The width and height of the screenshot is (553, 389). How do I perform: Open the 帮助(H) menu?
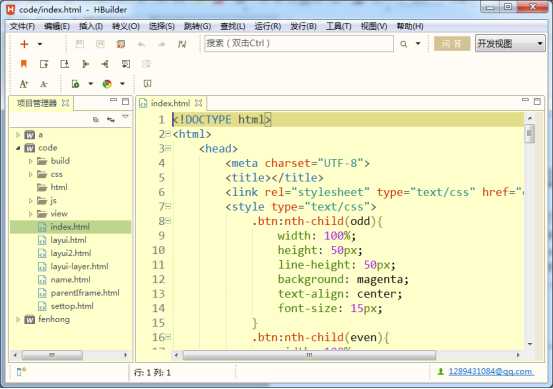click(x=410, y=26)
